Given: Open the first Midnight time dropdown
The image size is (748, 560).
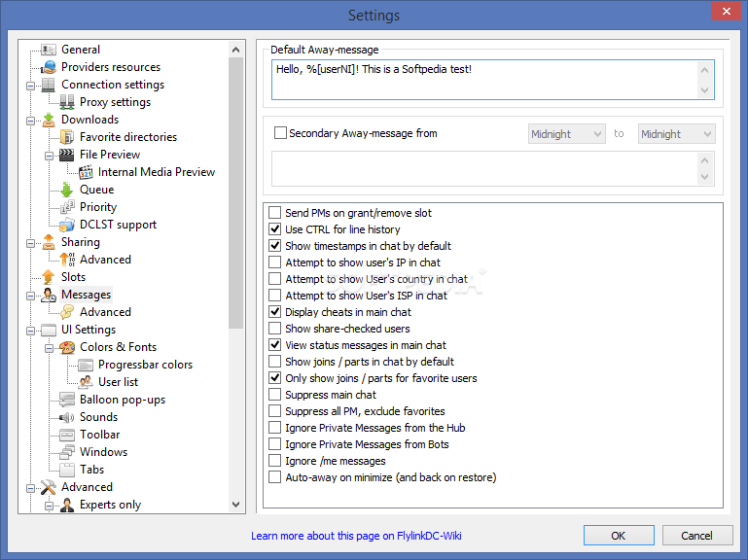Looking at the screenshot, I should pos(567,134).
